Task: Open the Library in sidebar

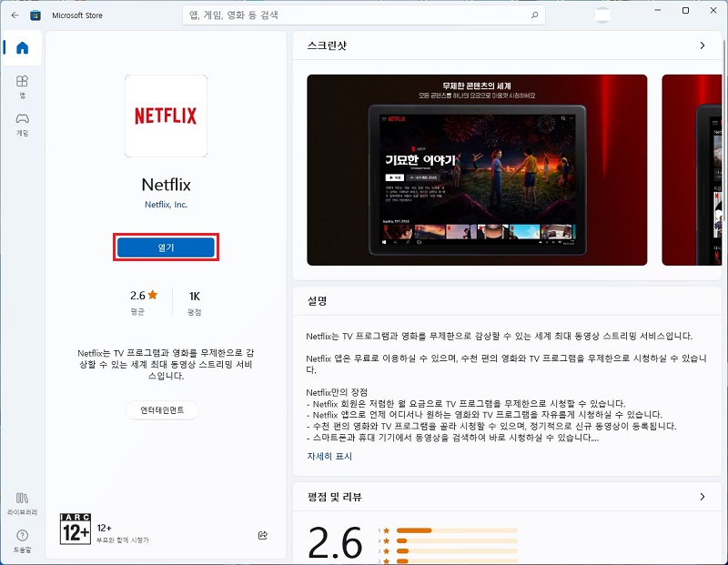Action: pyautogui.click(x=22, y=503)
